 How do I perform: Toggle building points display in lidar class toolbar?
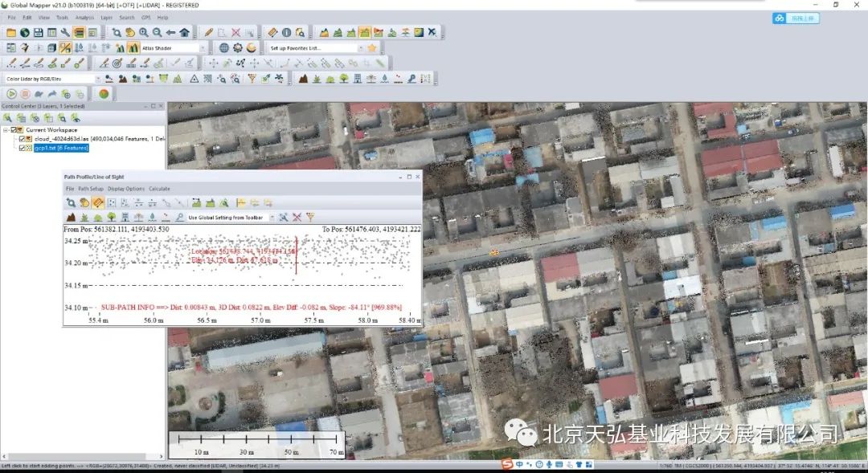pos(358,79)
